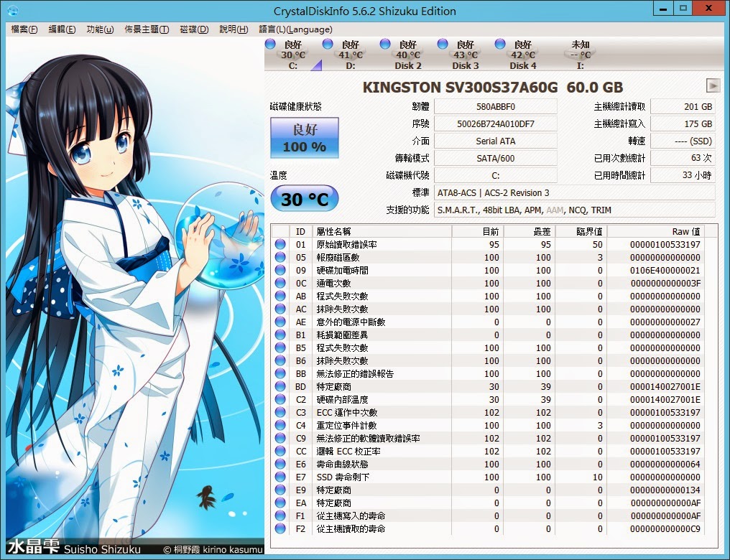Viewport: 730px width, 560px height.
Task: Click status orb of attribute AE row
Action: coord(280,322)
